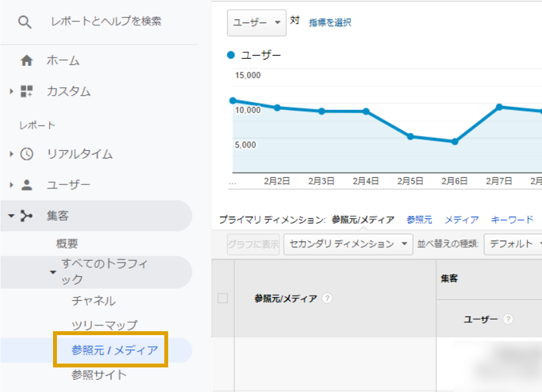Open the デフォルト sort type dropdown
This screenshot has height=392, width=542.
coord(512,244)
